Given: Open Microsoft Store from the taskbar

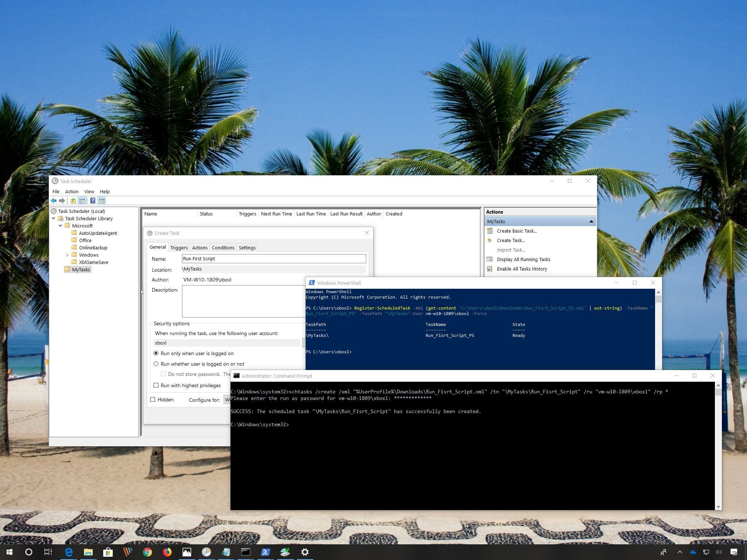Looking at the screenshot, I should pos(108,552).
